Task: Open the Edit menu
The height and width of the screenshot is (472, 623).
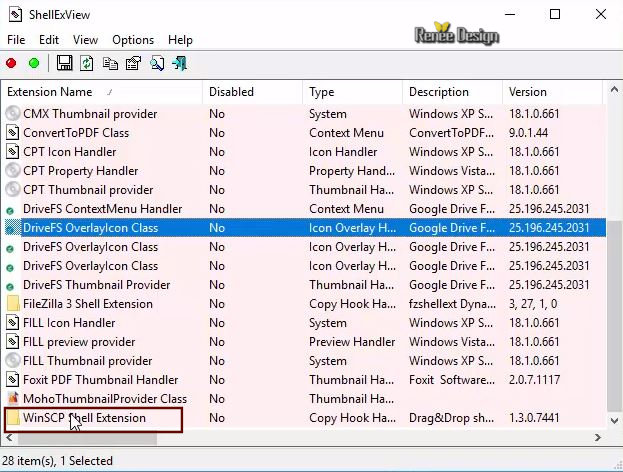Action: tap(49, 40)
